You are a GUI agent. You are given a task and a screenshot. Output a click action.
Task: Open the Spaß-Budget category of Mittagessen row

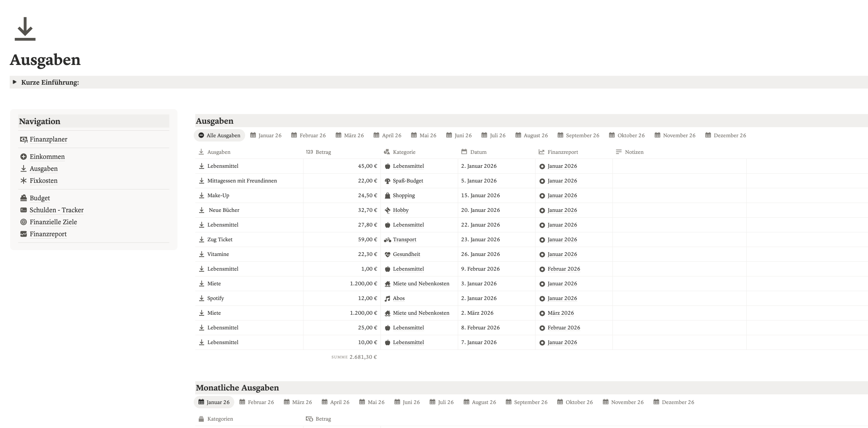point(408,181)
